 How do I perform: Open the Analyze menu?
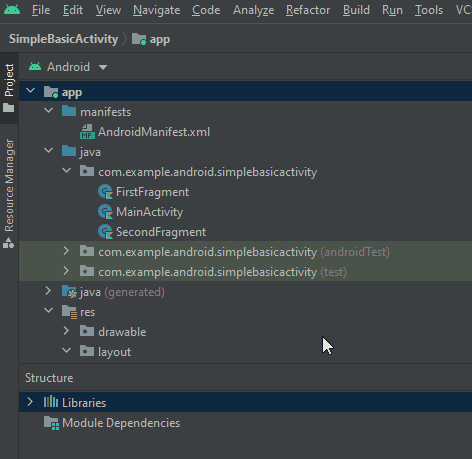click(x=253, y=10)
